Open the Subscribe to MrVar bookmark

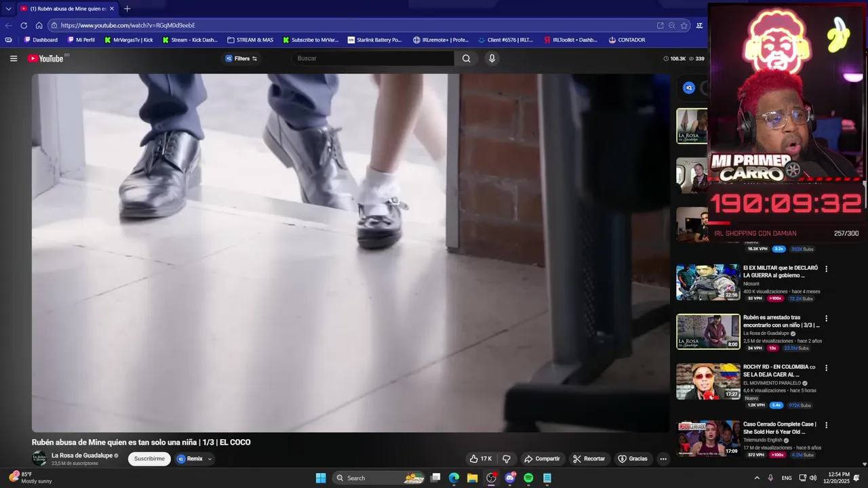coord(311,40)
